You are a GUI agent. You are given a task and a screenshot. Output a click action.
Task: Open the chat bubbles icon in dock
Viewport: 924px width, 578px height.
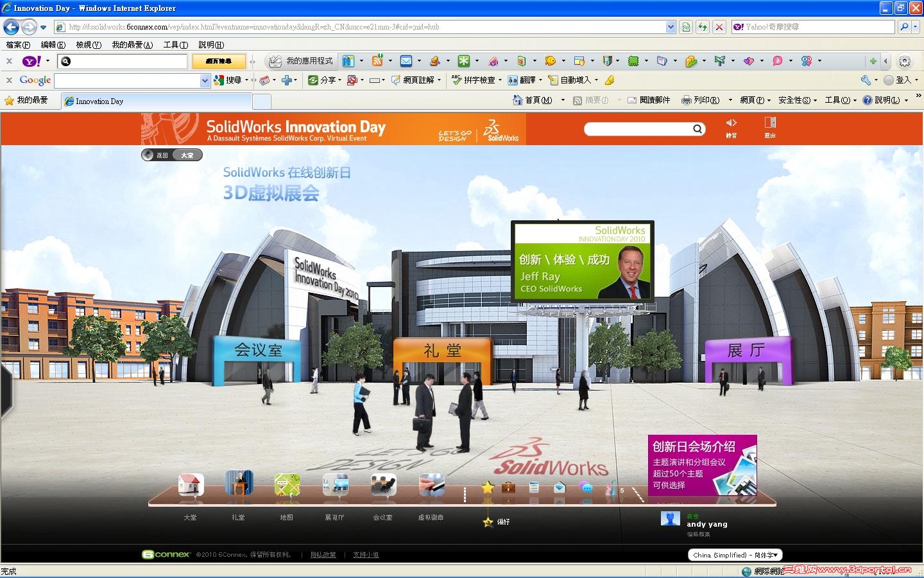click(x=586, y=487)
